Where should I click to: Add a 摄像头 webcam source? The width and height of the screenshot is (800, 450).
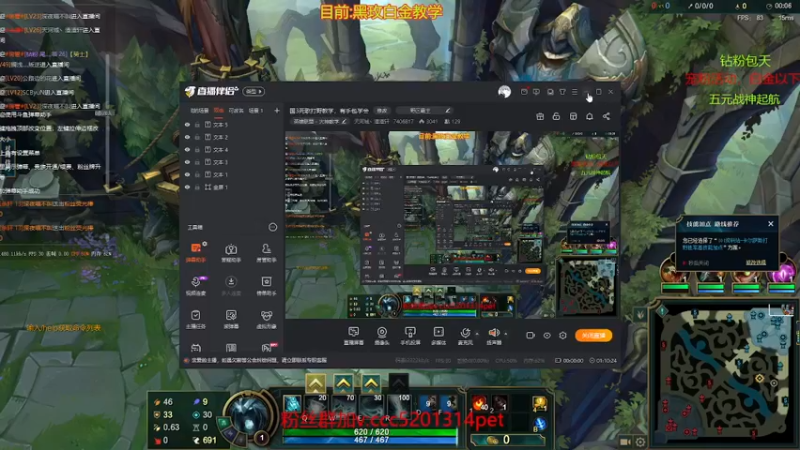[382, 336]
